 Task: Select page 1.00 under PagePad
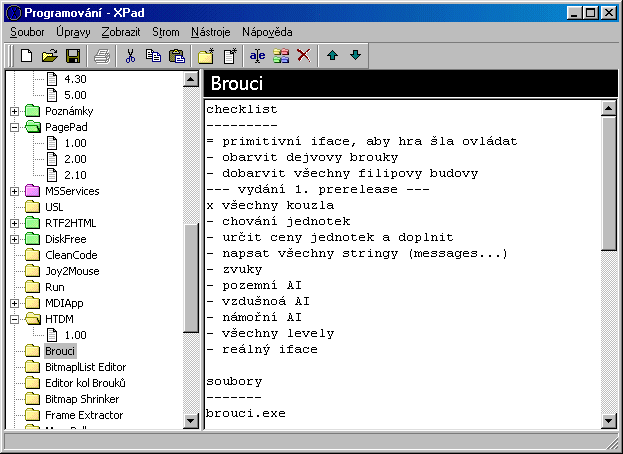pyautogui.click(x=75, y=143)
